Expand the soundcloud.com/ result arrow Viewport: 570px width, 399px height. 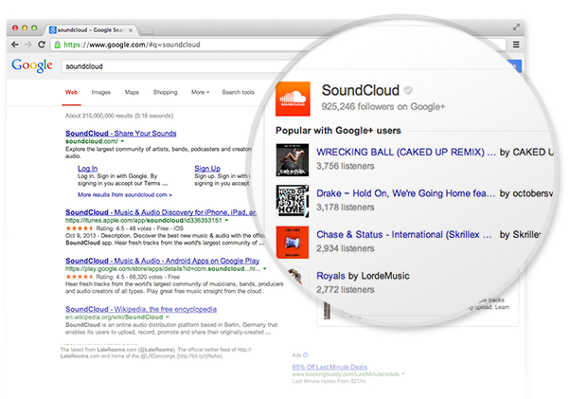123,141
